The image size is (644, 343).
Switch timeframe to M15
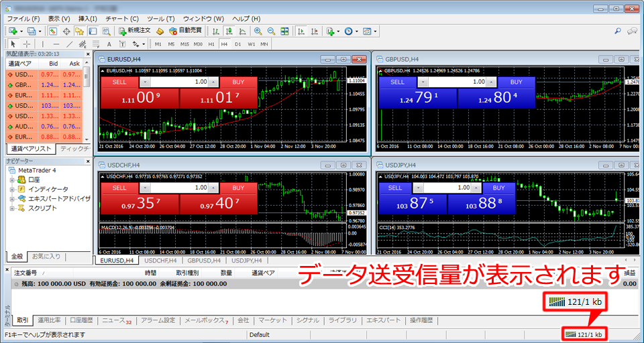[184, 44]
